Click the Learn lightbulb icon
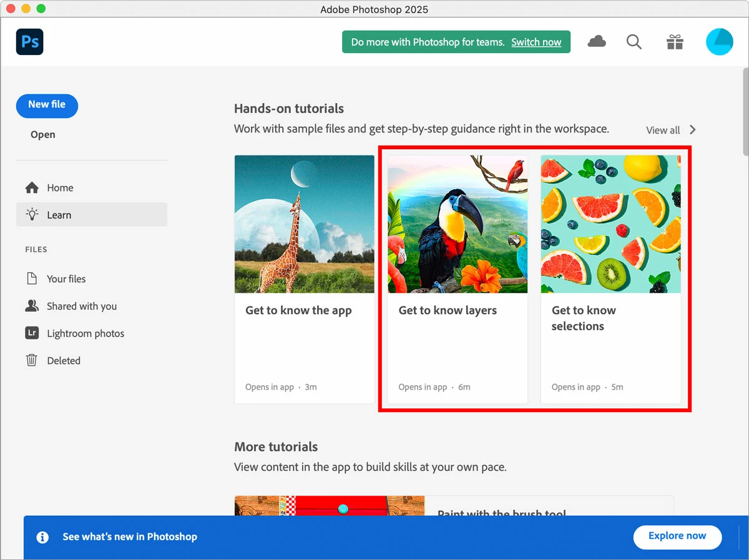Image resolution: width=749 pixels, height=560 pixels. coord(32,215)
